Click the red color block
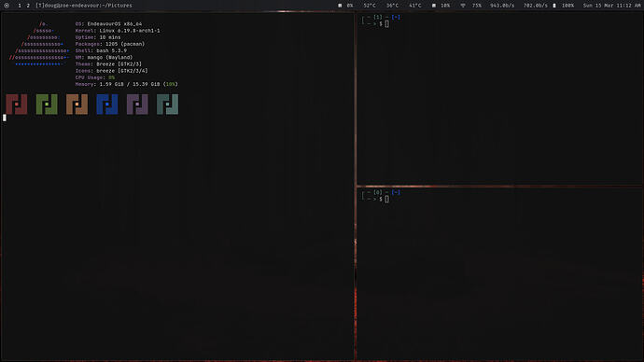Screen dimensions: 644x362 [x=17, y=104]
